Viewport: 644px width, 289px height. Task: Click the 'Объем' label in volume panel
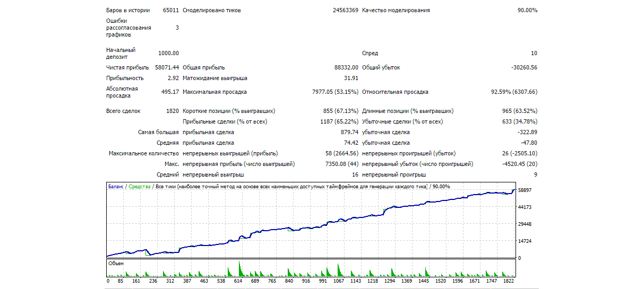(115, 263)
